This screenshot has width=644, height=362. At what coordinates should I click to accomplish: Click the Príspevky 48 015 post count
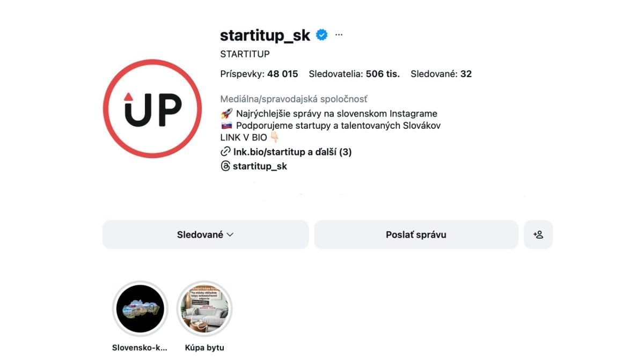[x=259, y=74]
